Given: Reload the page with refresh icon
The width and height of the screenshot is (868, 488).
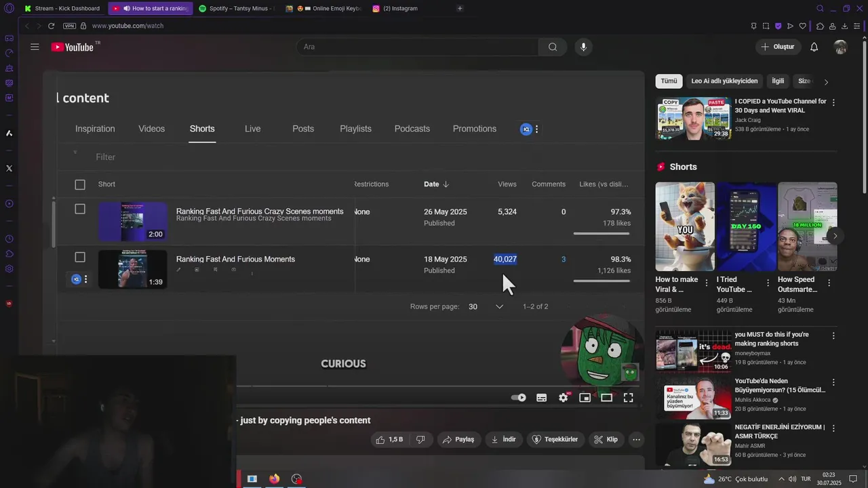Looking at the screenshot, I should click(51, 26).
